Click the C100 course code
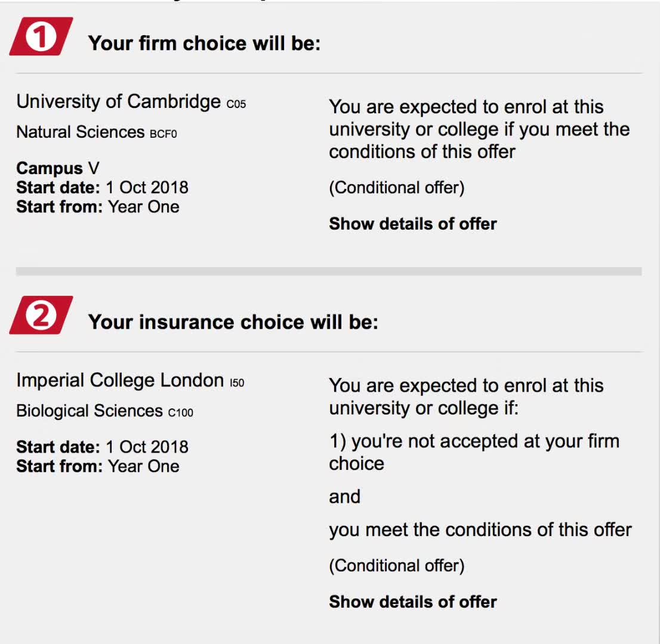 181,413
